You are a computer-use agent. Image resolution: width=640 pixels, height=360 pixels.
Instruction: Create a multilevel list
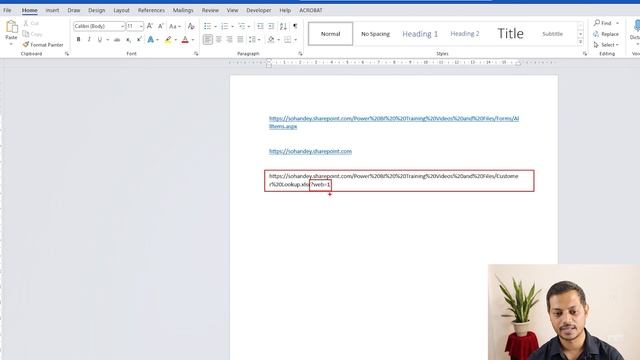[x=242, y=26]
